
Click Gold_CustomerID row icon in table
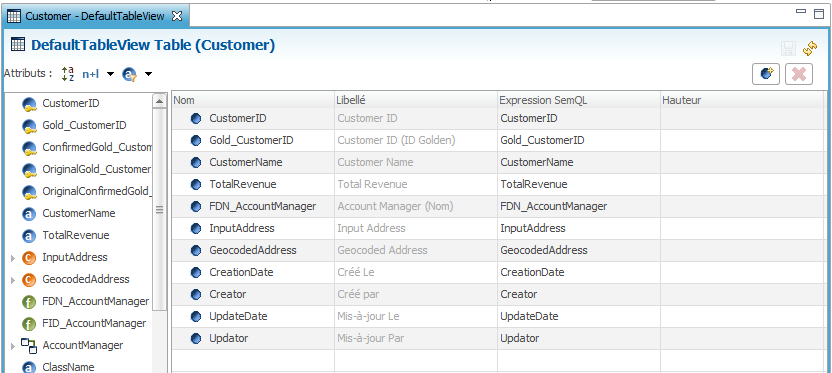coord(196,141)
